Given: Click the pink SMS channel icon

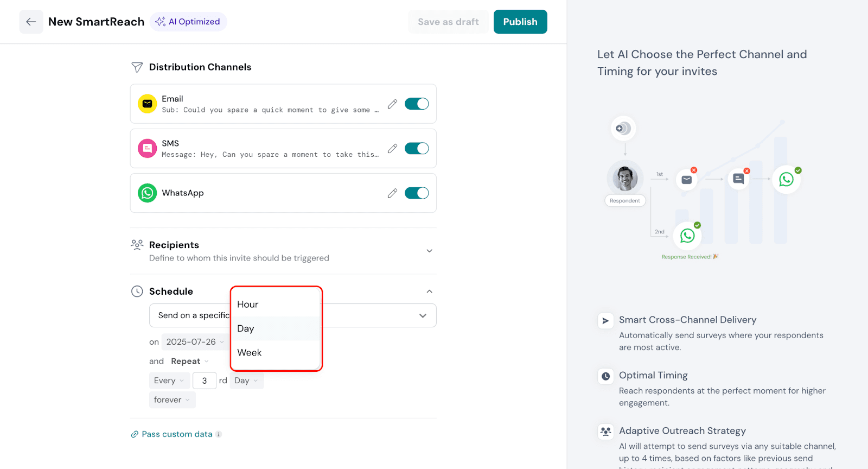Looking at the screenshot, I should click(147, 148).
